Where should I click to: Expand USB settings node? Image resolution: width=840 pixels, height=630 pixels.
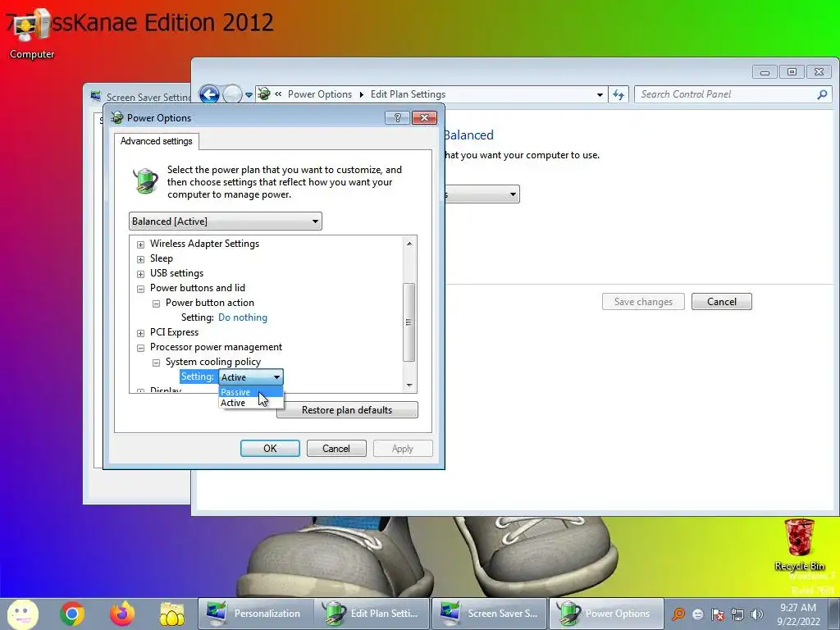[140, 274]
